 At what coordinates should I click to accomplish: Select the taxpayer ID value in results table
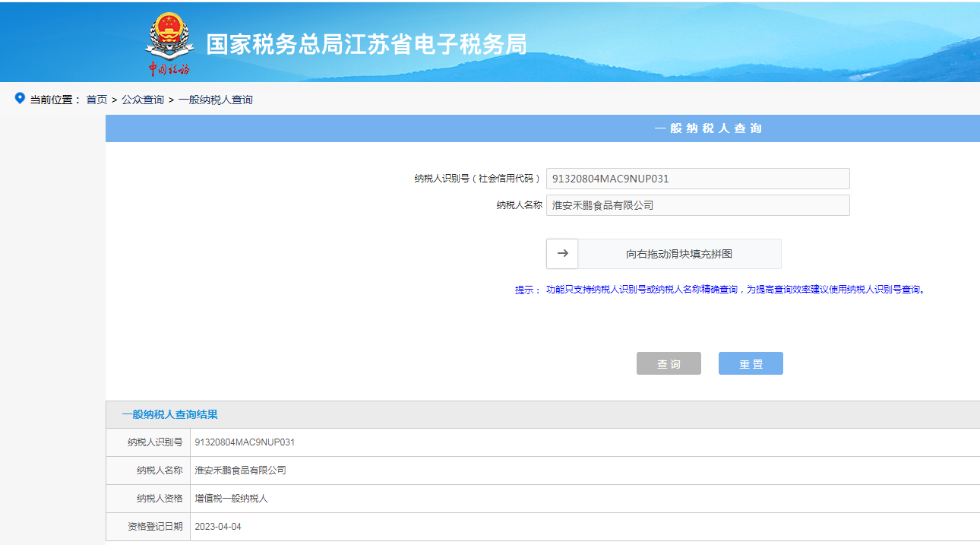point(245,442)
